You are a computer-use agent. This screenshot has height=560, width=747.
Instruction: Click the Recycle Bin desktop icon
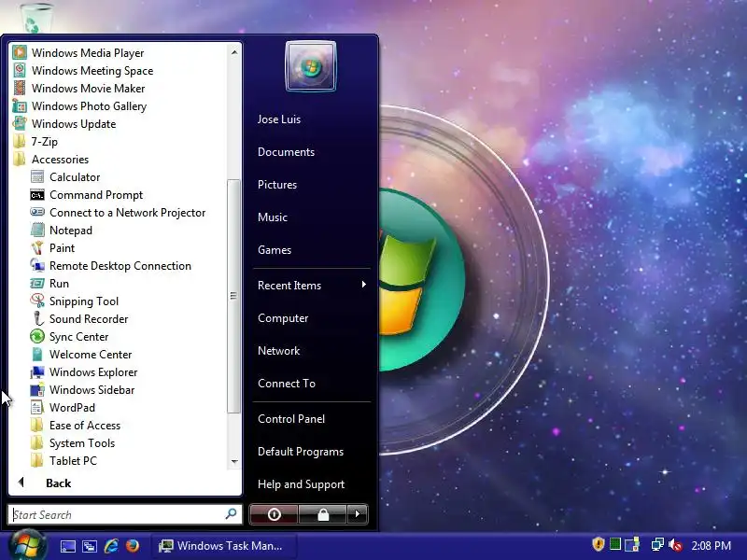[x=36, y=18]
